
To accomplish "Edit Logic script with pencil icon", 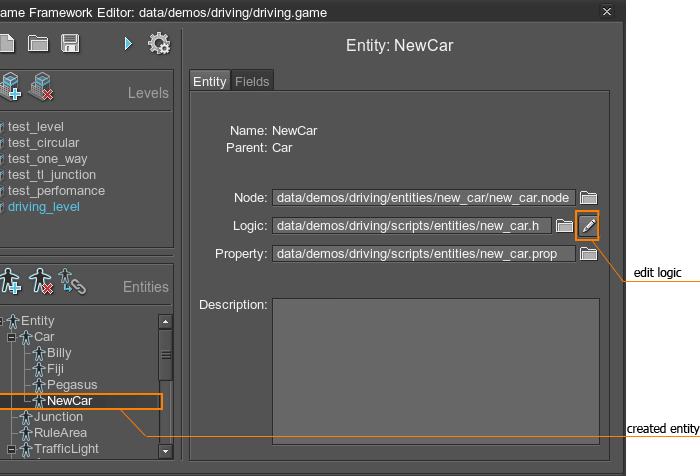I will [589, 226].
